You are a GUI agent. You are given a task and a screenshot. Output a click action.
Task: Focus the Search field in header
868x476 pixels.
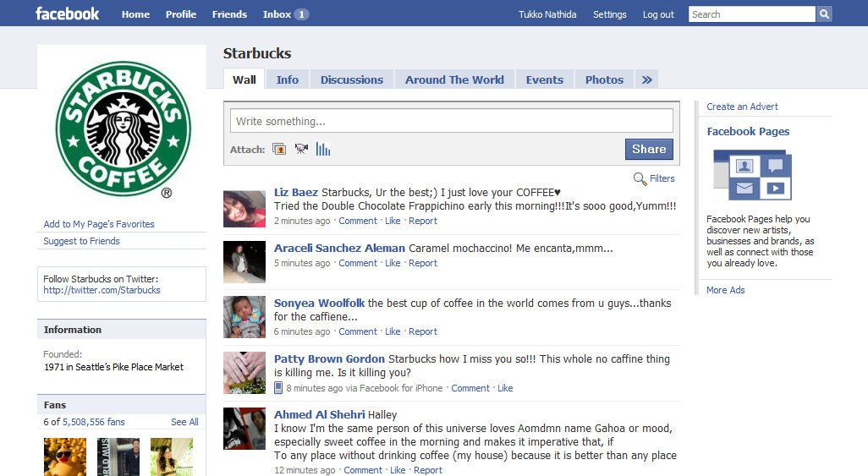tap(752, 14)
